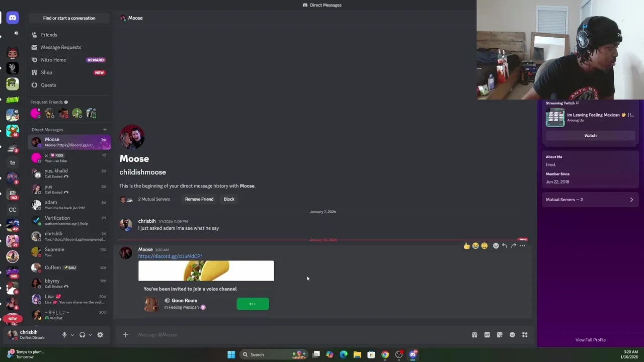The width and height of the screenshot is (644, 362).
Task: Click the attachment plus button
Action: click(x=126, y=335)
